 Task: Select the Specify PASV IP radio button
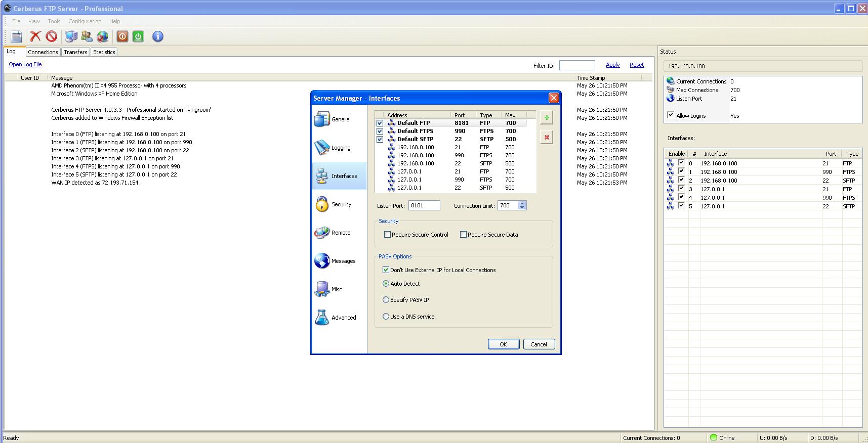coord(386,300)
